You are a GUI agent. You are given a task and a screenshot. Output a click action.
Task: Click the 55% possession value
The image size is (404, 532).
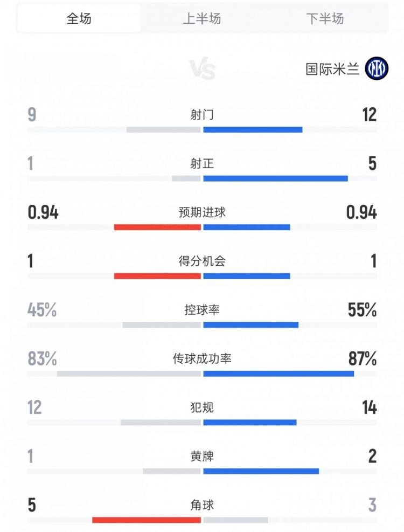[362, 310]
